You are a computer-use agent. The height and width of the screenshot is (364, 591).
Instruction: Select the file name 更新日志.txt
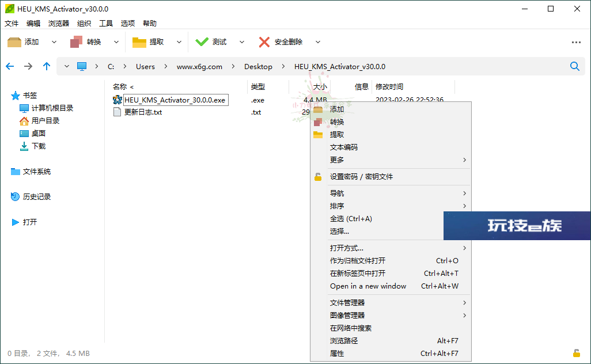[x=143, y=112]
